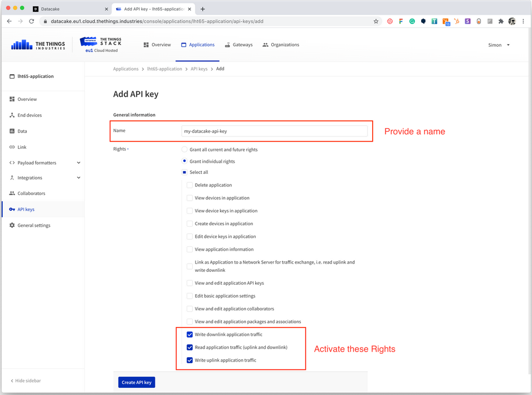Check Link as Application to Network Server

pyautogui.click(x=189, y=266)
